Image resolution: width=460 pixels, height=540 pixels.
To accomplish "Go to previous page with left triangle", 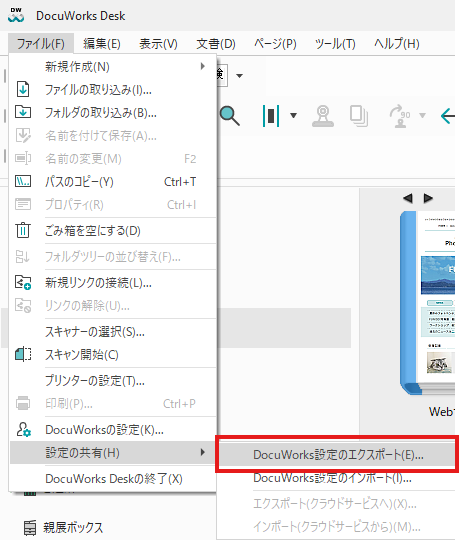I will 408,198.
